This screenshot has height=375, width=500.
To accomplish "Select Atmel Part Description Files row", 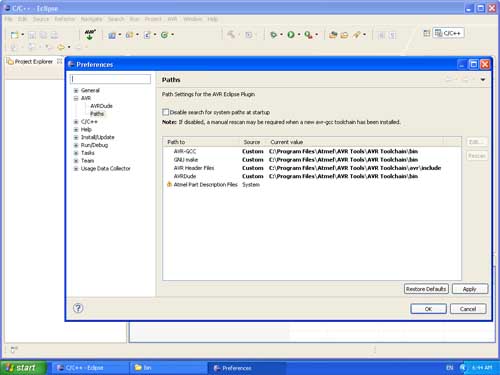I will (312, 184).
